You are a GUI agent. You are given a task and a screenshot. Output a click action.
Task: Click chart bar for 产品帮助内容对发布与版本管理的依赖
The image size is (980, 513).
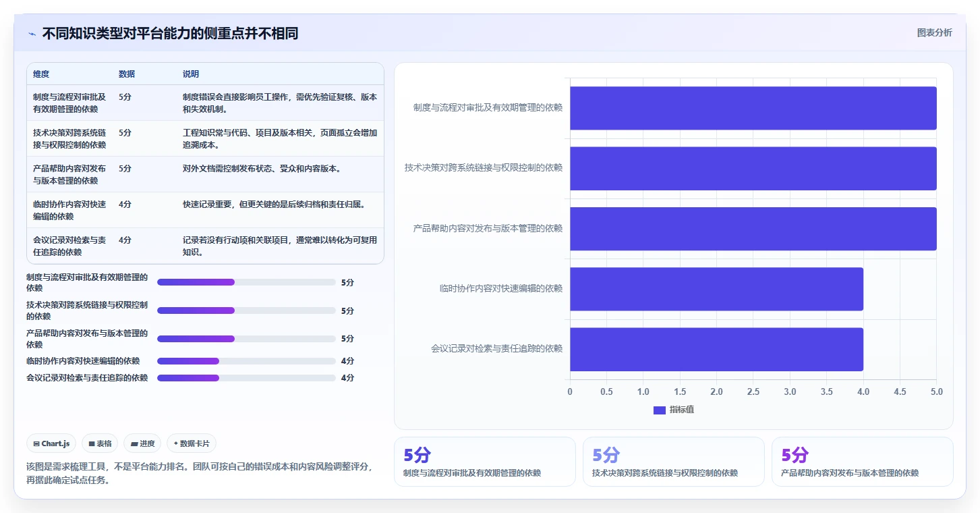pos(753,229)
